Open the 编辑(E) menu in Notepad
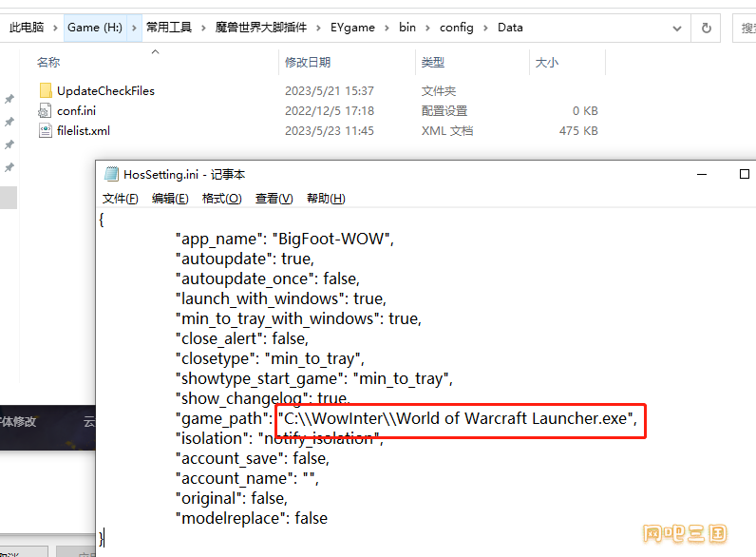 tap(170, 199)
